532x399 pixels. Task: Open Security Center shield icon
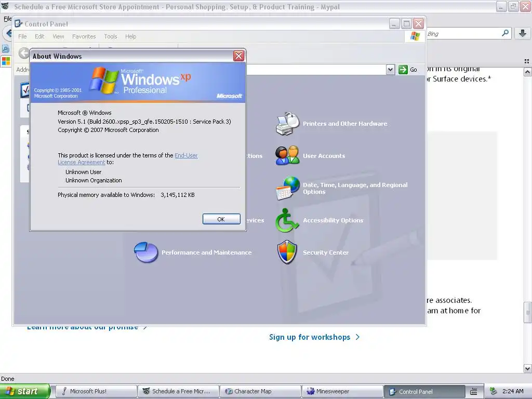pos(287,252)
